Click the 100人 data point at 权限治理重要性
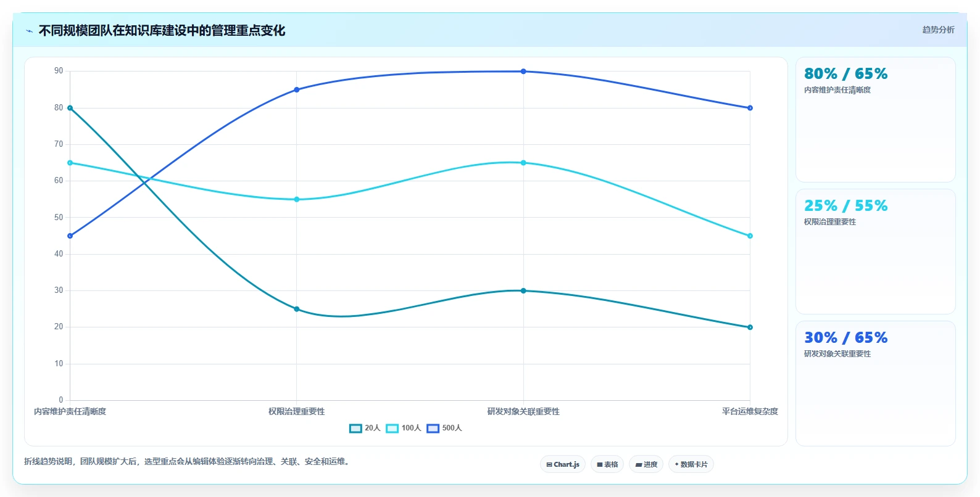 coord(297,199)
